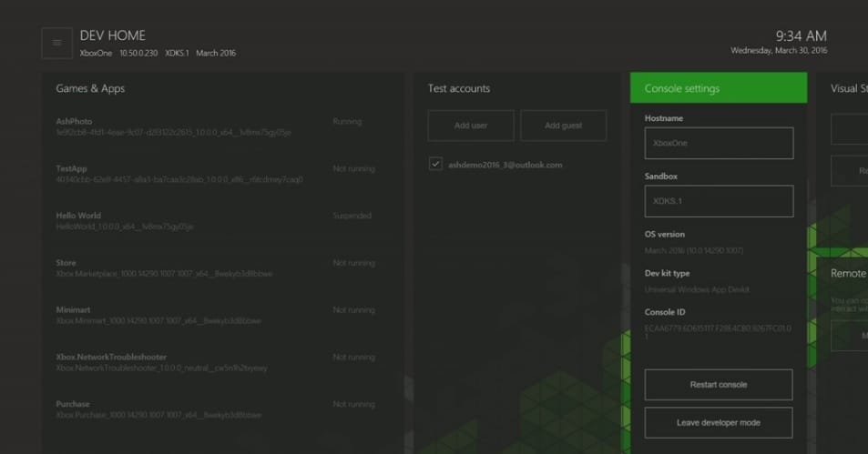Screen dimensions: 868x454
Task: Toggle the ashdemo2016_3@outlook.com account checkbox
Action: tap(435, 165)
